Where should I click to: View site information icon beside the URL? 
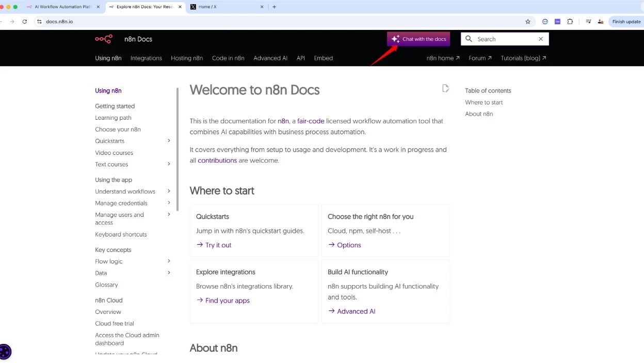pyautogui.click(x=39, y=22)
